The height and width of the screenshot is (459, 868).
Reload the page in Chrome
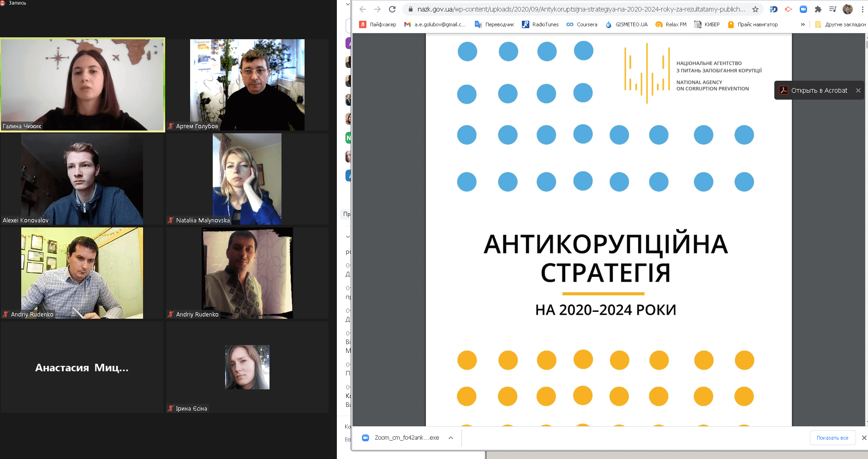pos(392,9)
